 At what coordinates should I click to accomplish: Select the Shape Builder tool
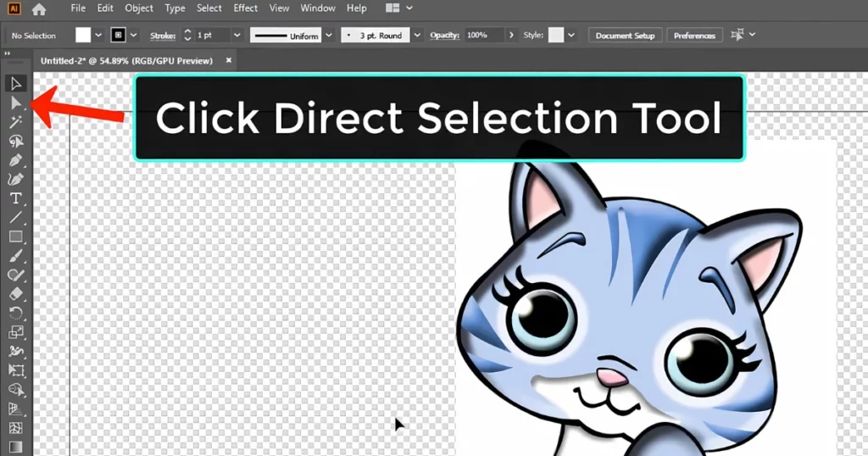tap(15, 390)
